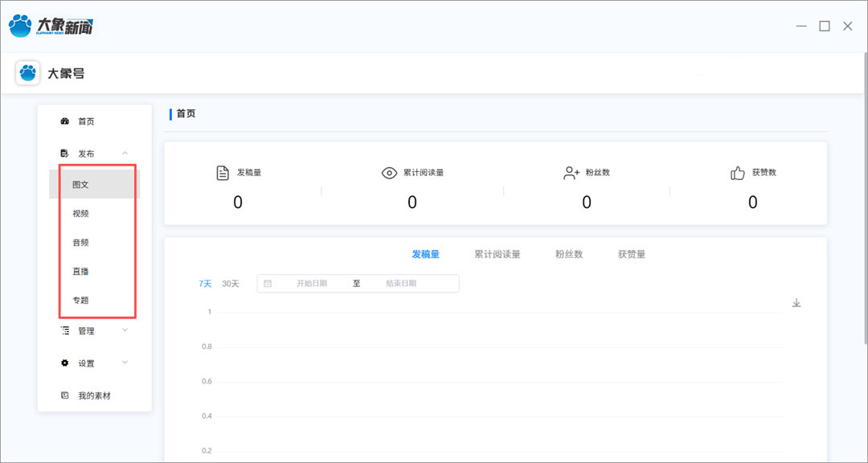Click the 粉丝数 stat label
The image size is (868, 463).
[598, 173]
